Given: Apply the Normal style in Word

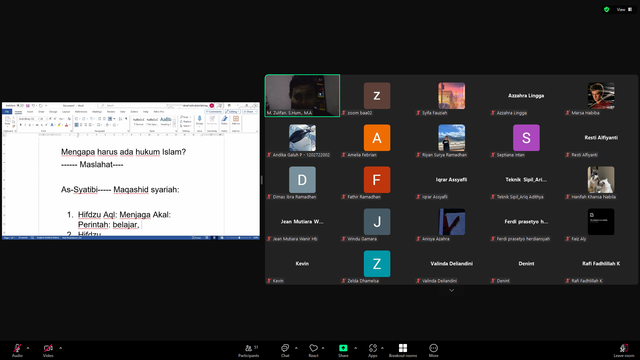Looking at the screenshot, I should click(138, 121).
